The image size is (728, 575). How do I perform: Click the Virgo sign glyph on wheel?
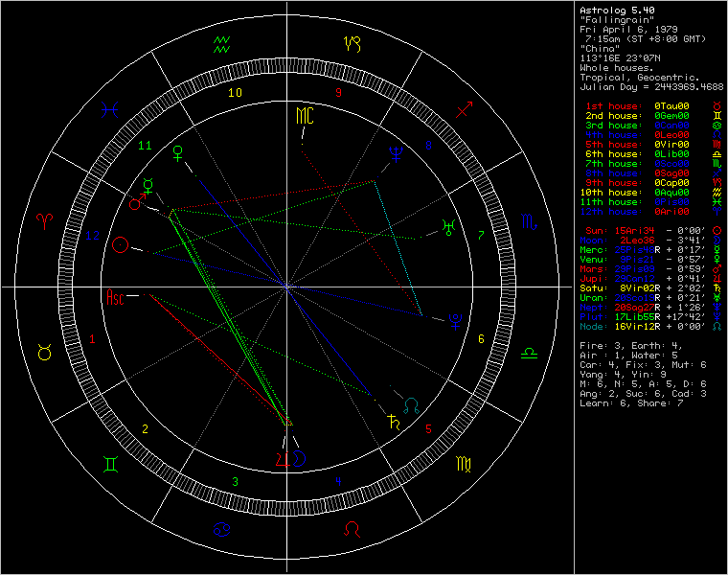point(464,464)
